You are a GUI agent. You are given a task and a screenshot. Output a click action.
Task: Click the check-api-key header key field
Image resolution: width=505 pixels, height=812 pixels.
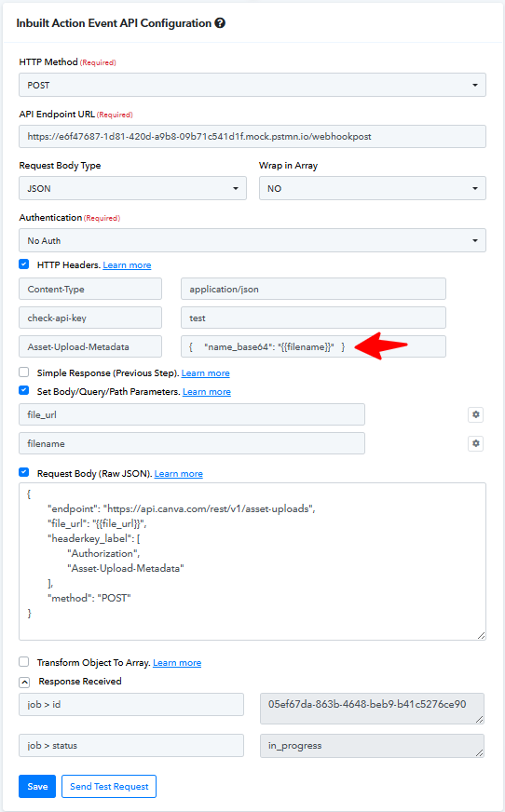pos(90,318)
